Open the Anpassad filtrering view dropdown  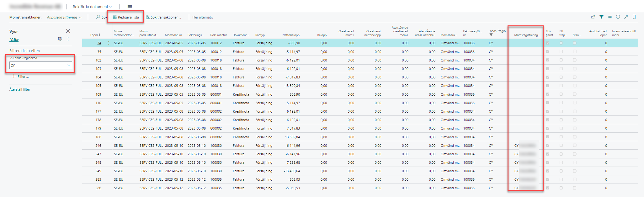(x=64, y=17)
